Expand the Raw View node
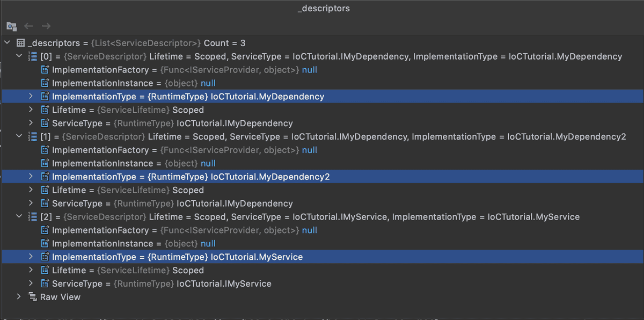Viewport: 644px width, 320px height. (19, 297)
